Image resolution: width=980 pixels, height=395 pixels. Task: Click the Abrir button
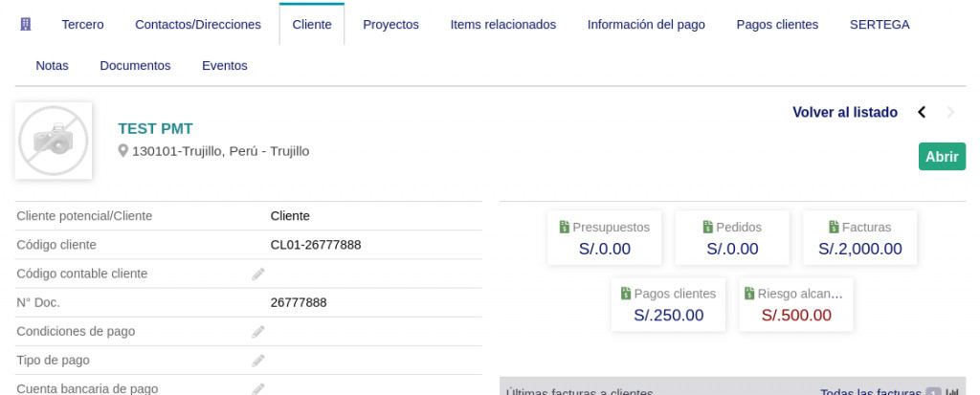click(942, 157)
